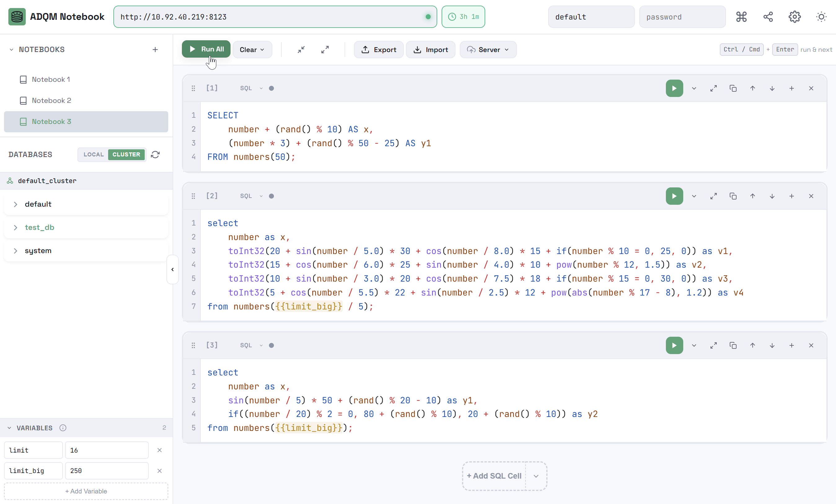Viewport: 836px width, 504px height.
Task: Switch to light mode with the sun icon
Action: point(821,17)
